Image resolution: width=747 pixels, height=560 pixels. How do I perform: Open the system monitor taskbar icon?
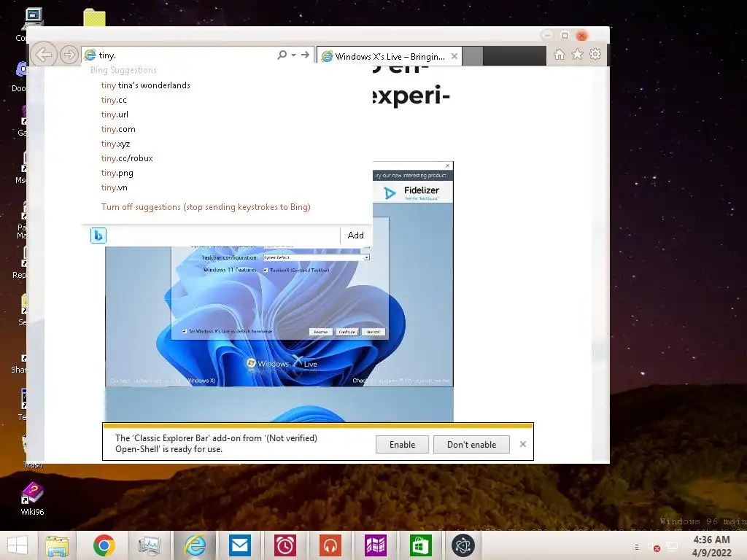pyautogui.click(x=149, y=545)
